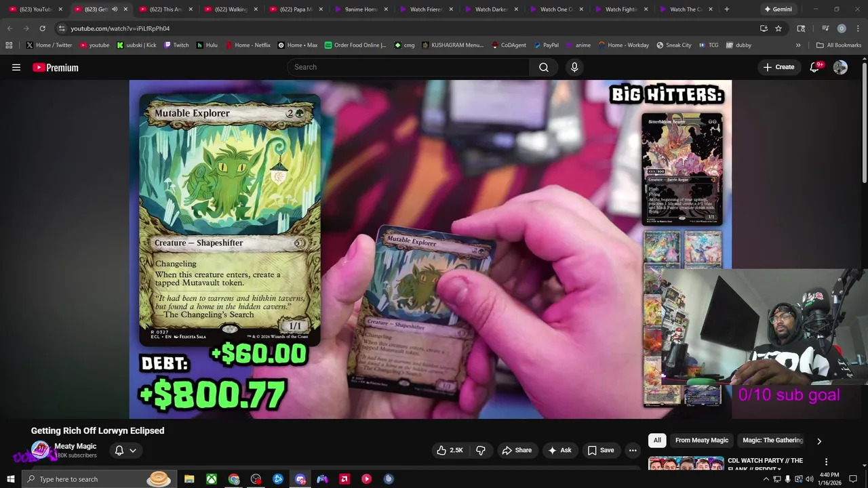Save the video to a playlist
The width and height of the screenshot is (868, 488).
[x=601, y=450]
